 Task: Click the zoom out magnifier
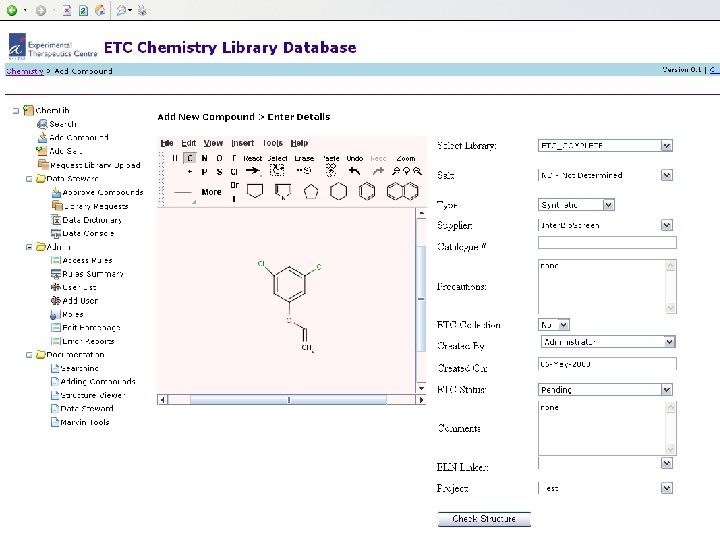(395, 171)
